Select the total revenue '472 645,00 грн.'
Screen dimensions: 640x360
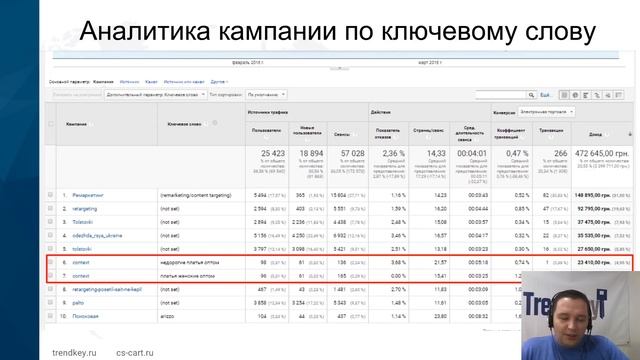[602, 153]
